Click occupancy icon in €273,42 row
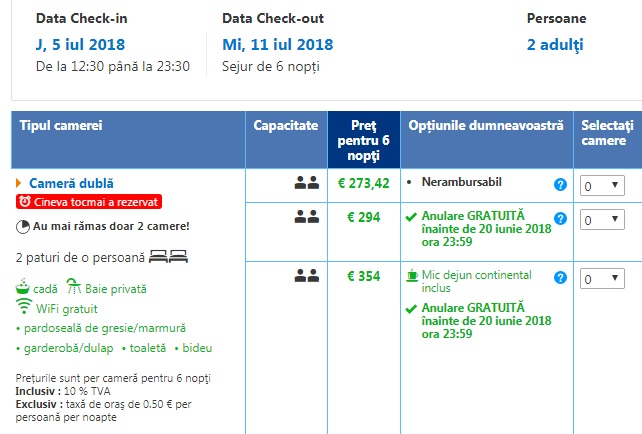The height and width of the screenshot is (434, 642). click(306, 183)
